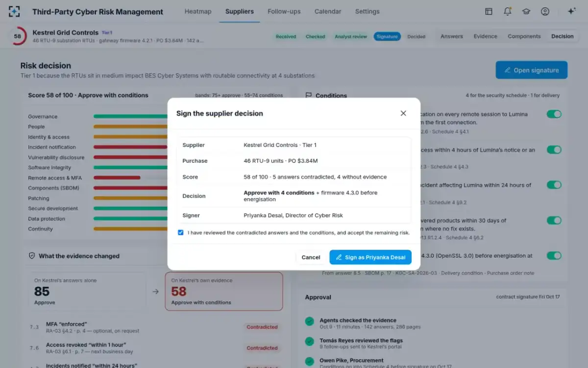Viewport: 588px width, 368px height.
Task: Click the Patching category row
Action: 98,198
